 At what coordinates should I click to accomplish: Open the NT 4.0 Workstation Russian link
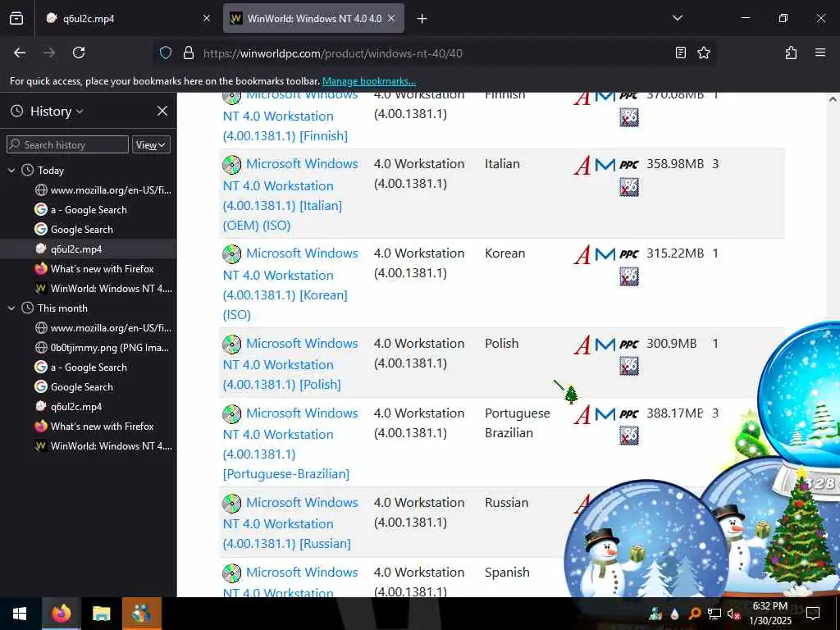[x=290, y=523]
